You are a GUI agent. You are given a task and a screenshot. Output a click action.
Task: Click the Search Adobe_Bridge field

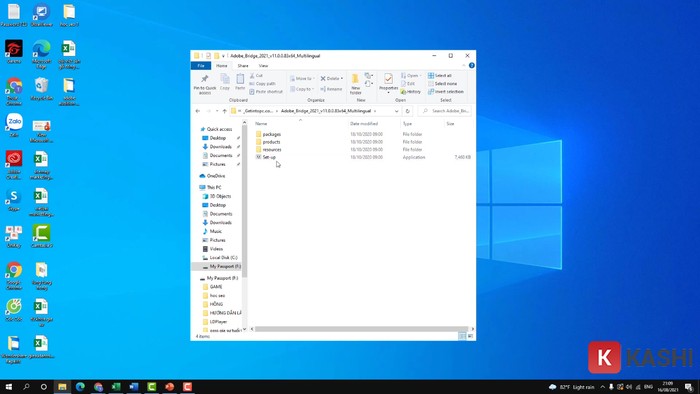tap(445, 111)
